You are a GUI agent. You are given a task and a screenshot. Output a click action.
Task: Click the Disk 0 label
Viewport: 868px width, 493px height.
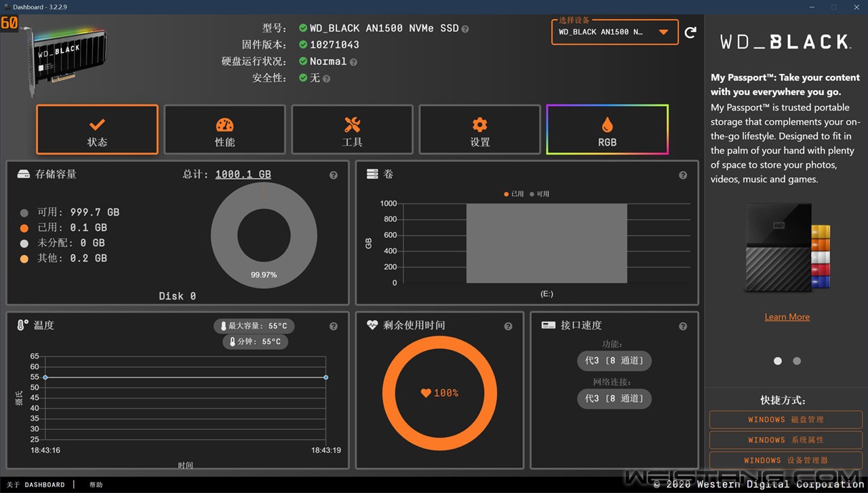coord(178,296)
